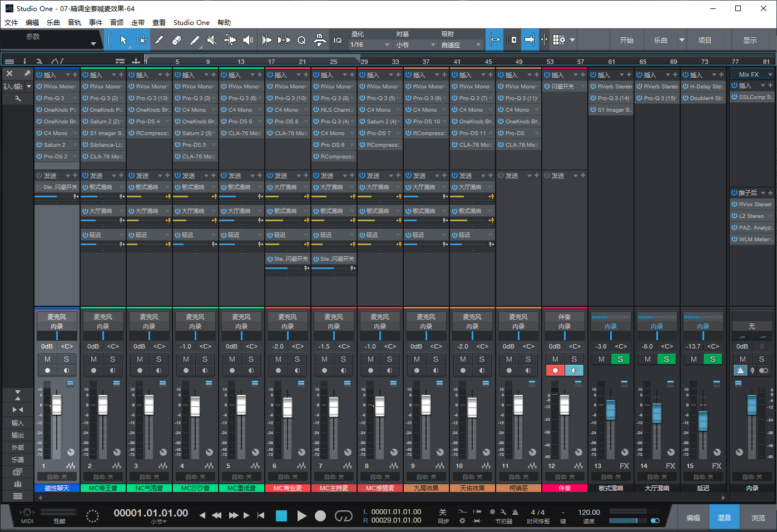Click the loop playback icon in transport
The width and height of the screenshot is (777, 532).
click(344, 516)
